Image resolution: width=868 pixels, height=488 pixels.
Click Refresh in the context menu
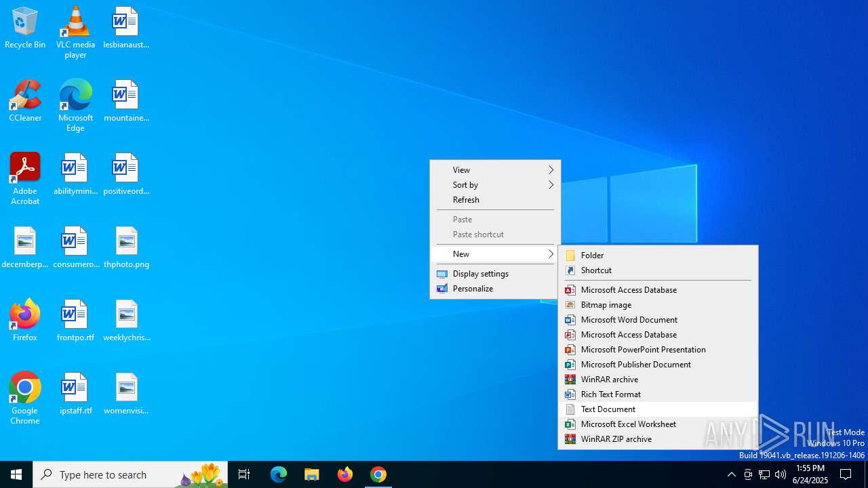(495, 200)
